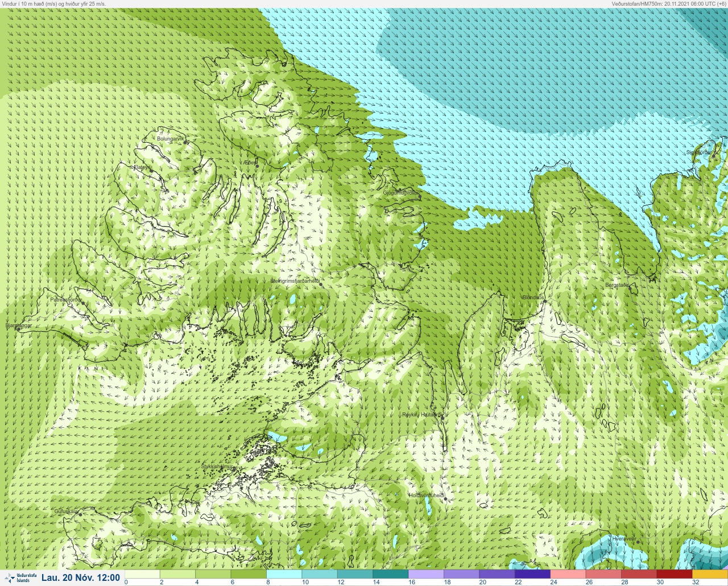Click the date label Lau. 20 Nóv. 12:00
This screenshot has height=586, width=728.
(x=81, y=577)
